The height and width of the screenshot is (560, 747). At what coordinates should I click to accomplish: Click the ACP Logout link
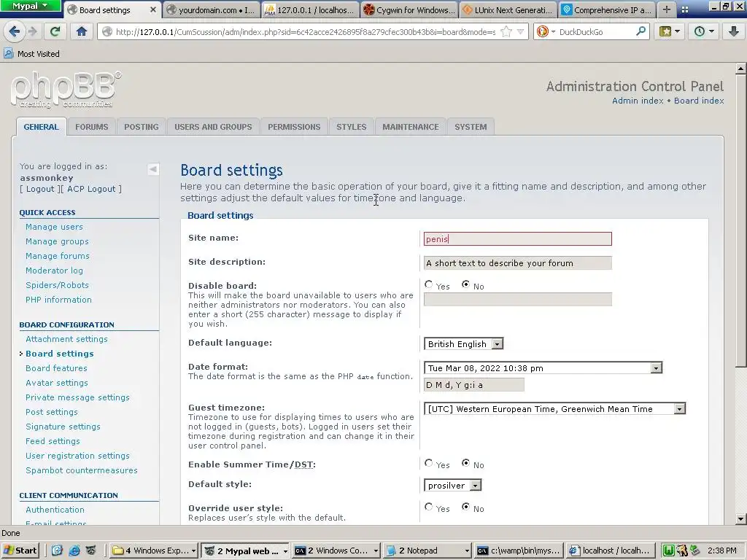(91, 189)
